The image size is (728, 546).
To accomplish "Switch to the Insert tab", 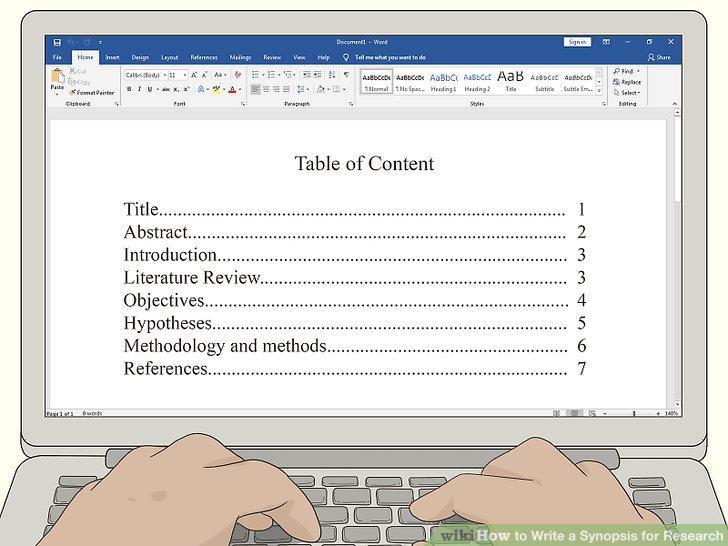I will (x=112, y=57).
